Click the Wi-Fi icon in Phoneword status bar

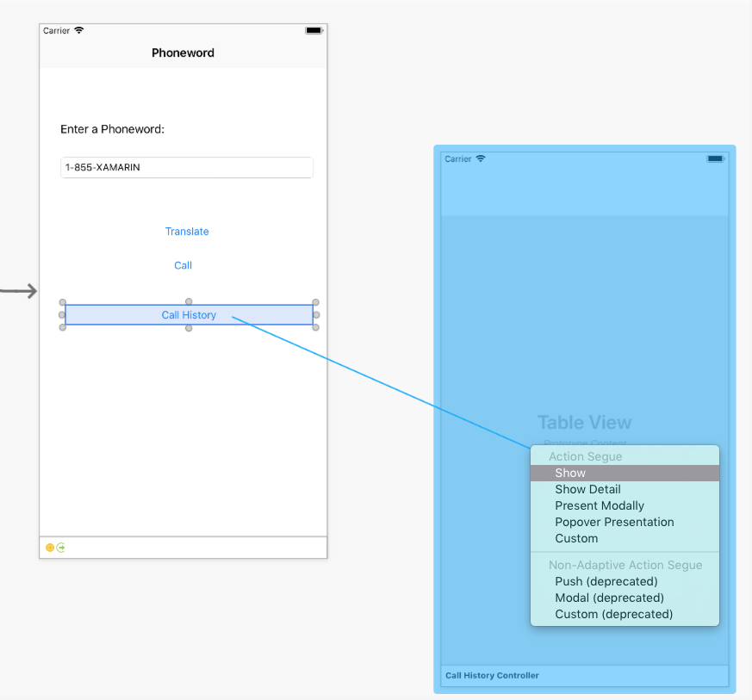78,30
